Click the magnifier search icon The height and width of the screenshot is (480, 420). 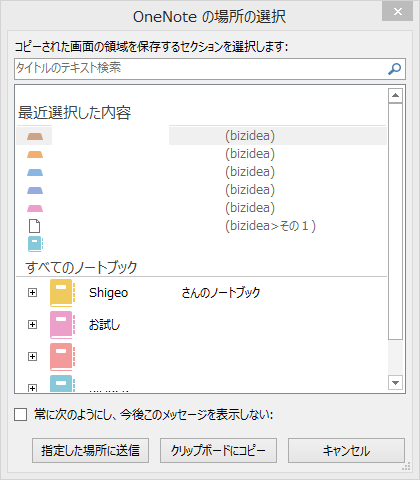[394, 69]
